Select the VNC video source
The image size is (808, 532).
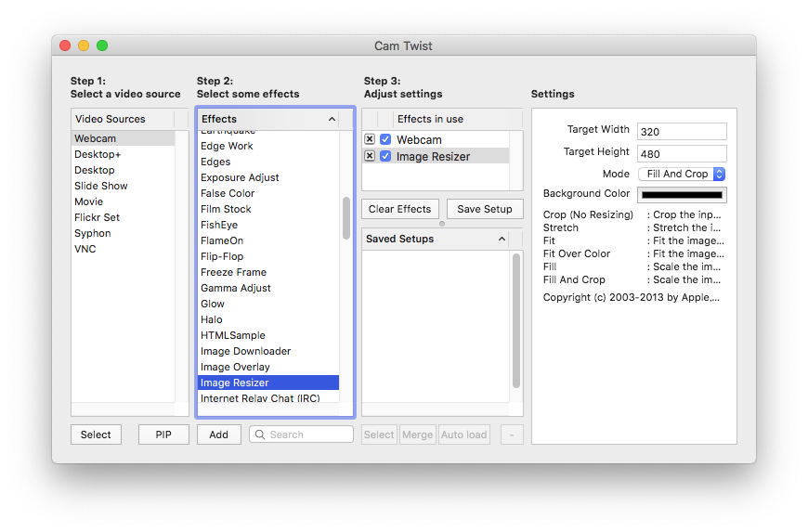point(124,249)
